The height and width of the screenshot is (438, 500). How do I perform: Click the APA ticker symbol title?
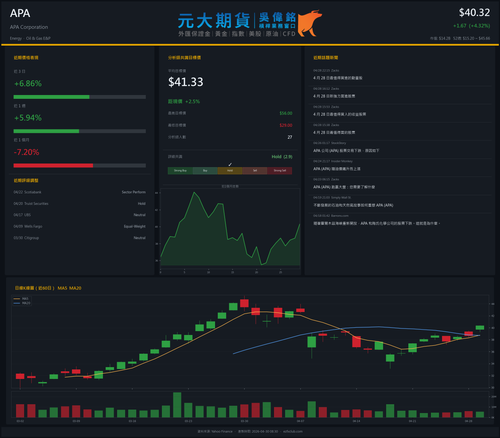20,13
